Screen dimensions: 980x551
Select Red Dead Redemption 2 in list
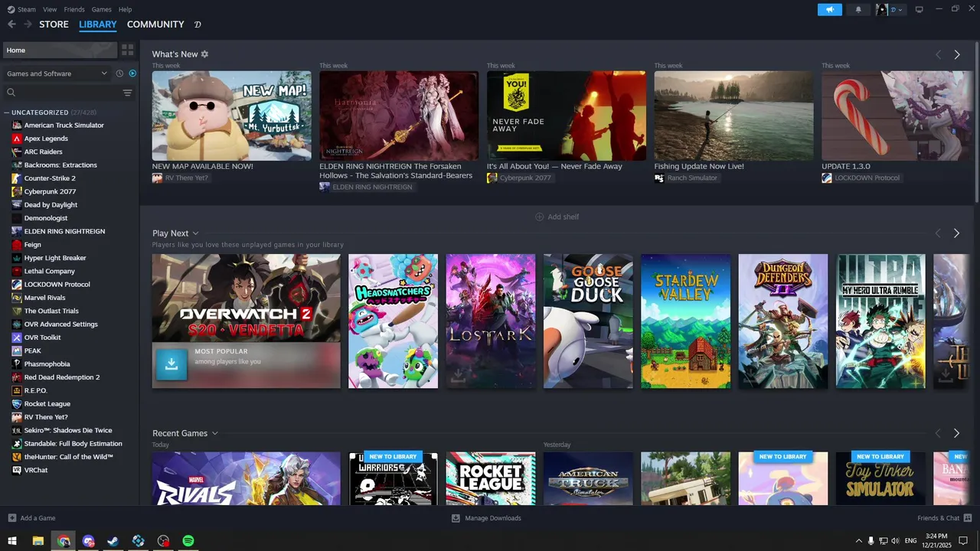coord(62,377)
